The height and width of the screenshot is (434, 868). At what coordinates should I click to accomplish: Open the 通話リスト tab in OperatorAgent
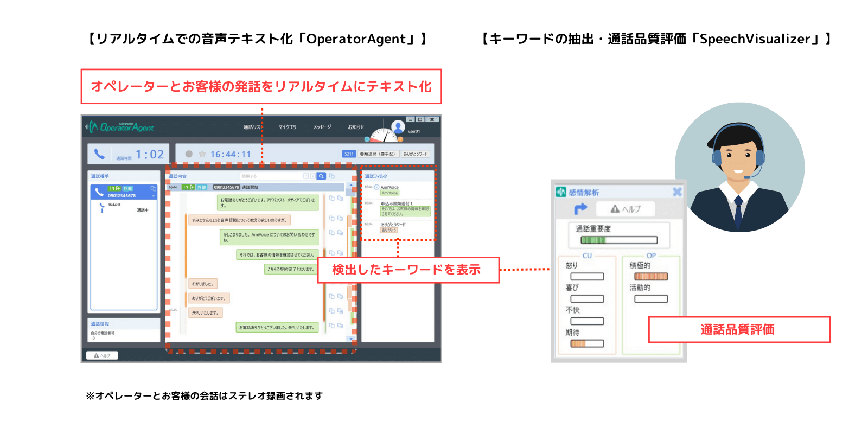252,127
